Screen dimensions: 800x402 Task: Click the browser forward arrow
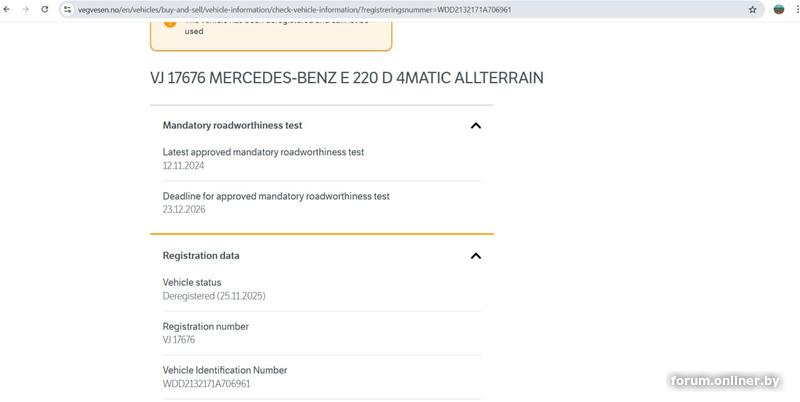coord(26,9)
